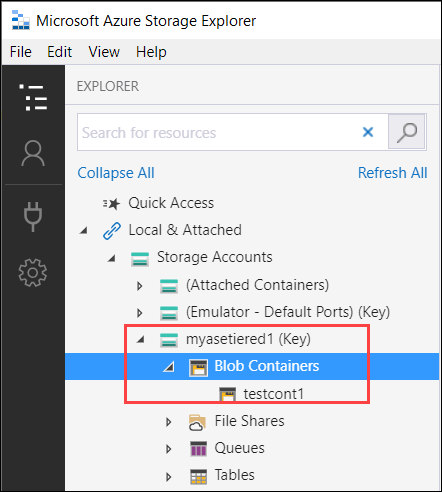Image resolution: width=442 pixels, height=492 pixels.
Task: Click the Quick Access star icon
Action: (111, 203)
